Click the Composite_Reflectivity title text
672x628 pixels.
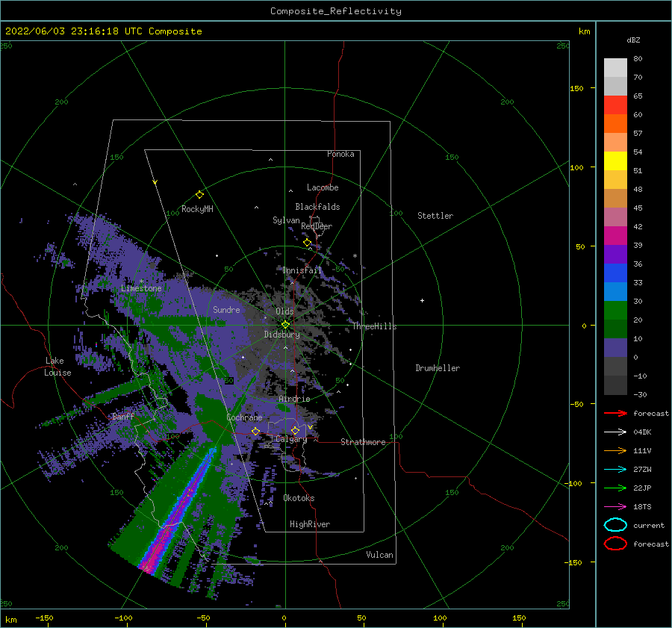[x=335, y=11]
